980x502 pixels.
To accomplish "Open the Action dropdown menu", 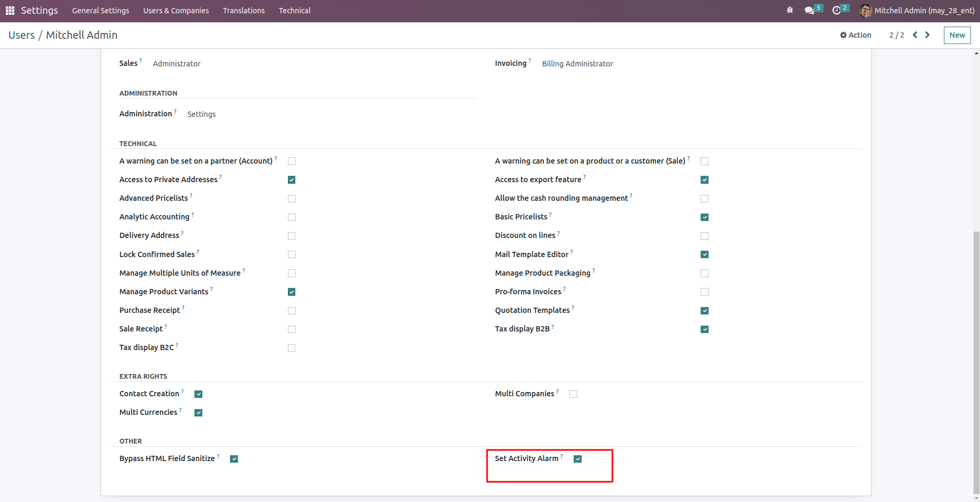I will pyautogui.click(x=855, y=35).
